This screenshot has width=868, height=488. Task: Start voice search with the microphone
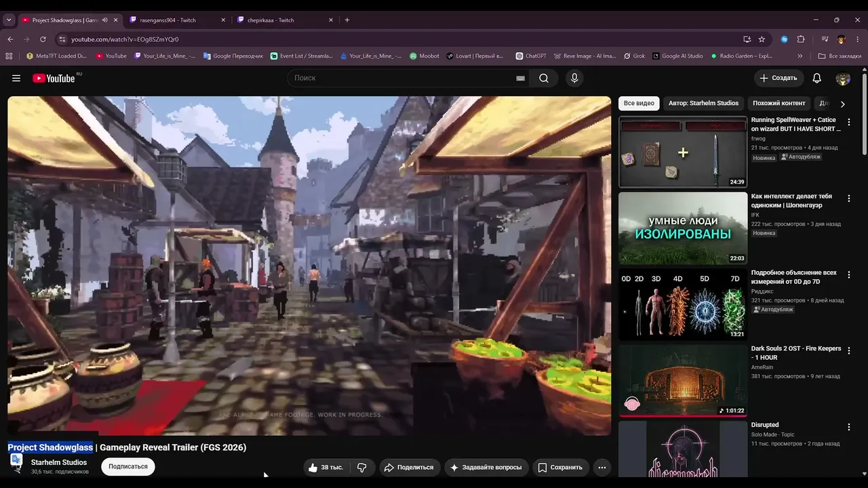[574, 78]
